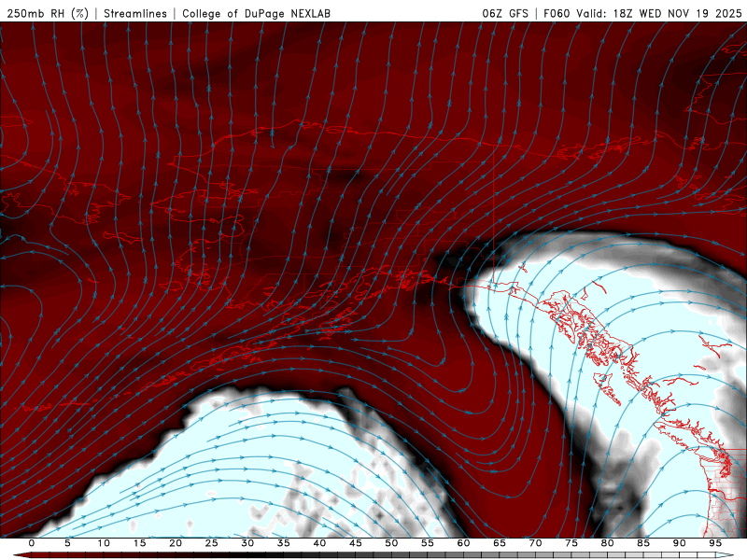Click the '80' colorbar tick label

(608, 543)
